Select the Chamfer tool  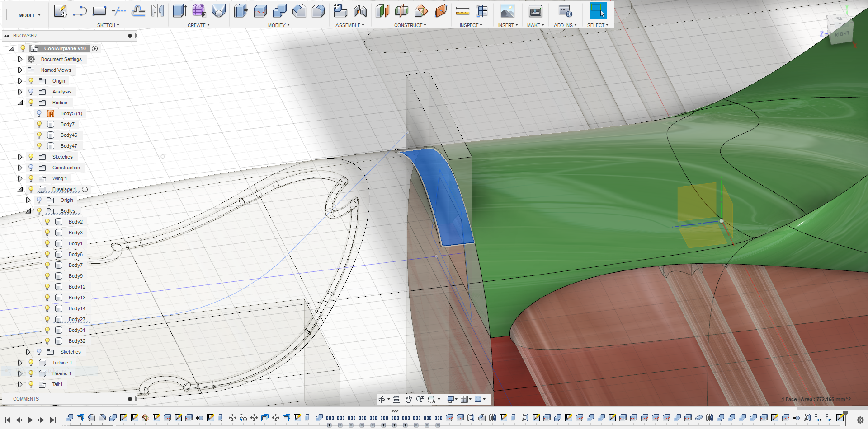point(299,11)
